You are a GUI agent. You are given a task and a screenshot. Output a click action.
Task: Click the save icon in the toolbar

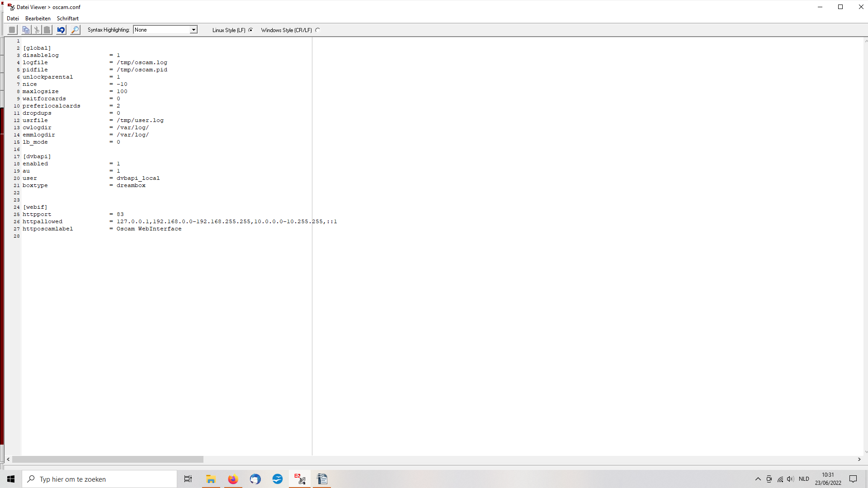pyautogui.click(x=12, y=30)
